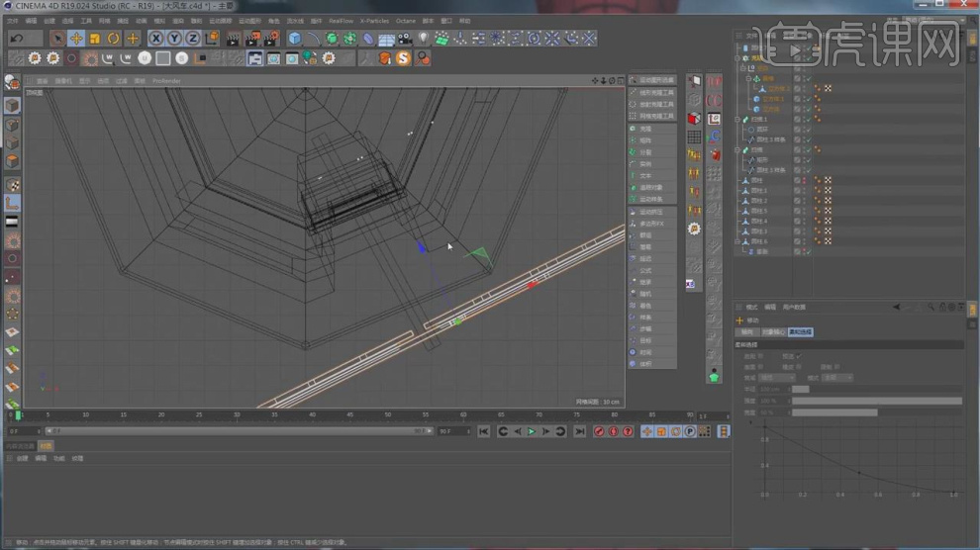The width and height of the screenshot is (980, 550).
Task: Click the Render to Picture Viewer clapperboard
Action: point(251,39)
